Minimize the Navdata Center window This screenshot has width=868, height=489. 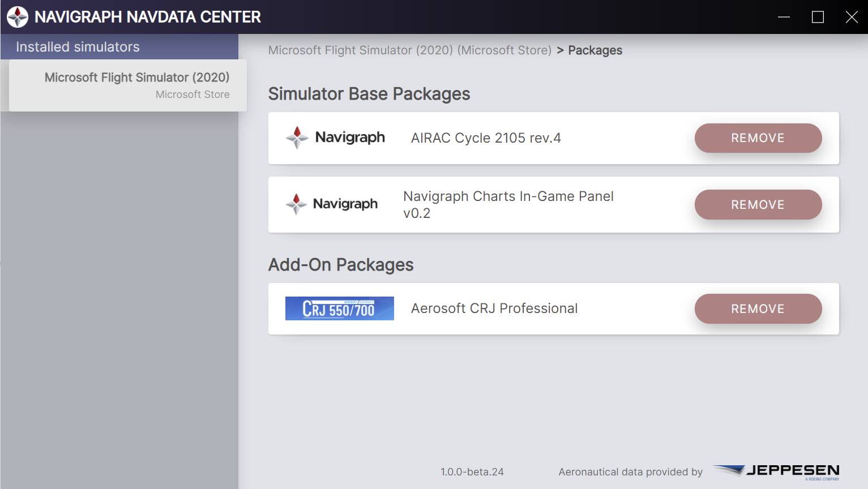pos(784,17)
